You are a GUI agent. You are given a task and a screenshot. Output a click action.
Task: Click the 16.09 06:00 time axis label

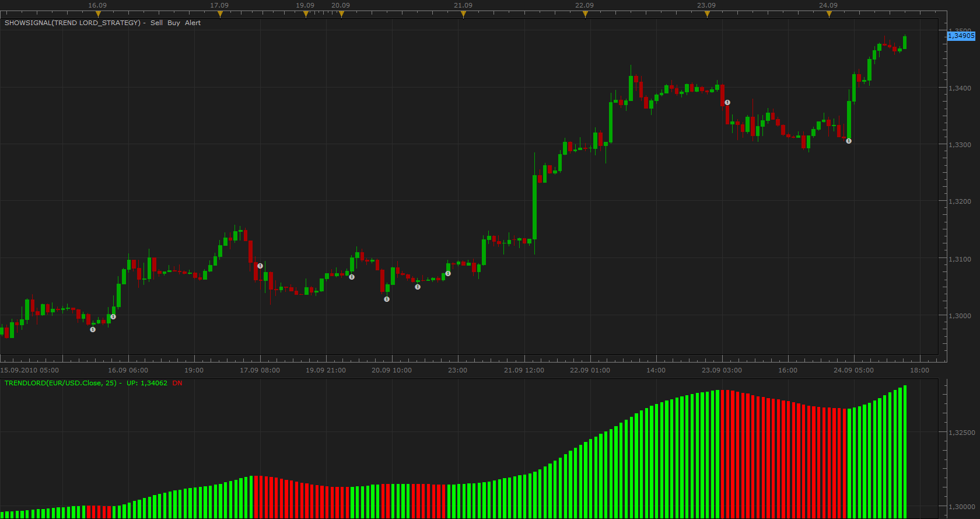tap(128, 370)
